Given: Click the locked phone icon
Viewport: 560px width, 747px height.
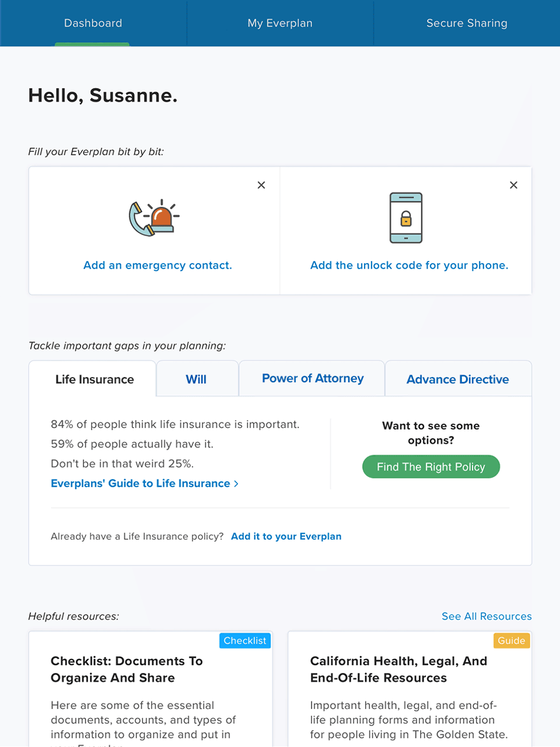Looking at the screenshot, I should [x=405, y=218].
